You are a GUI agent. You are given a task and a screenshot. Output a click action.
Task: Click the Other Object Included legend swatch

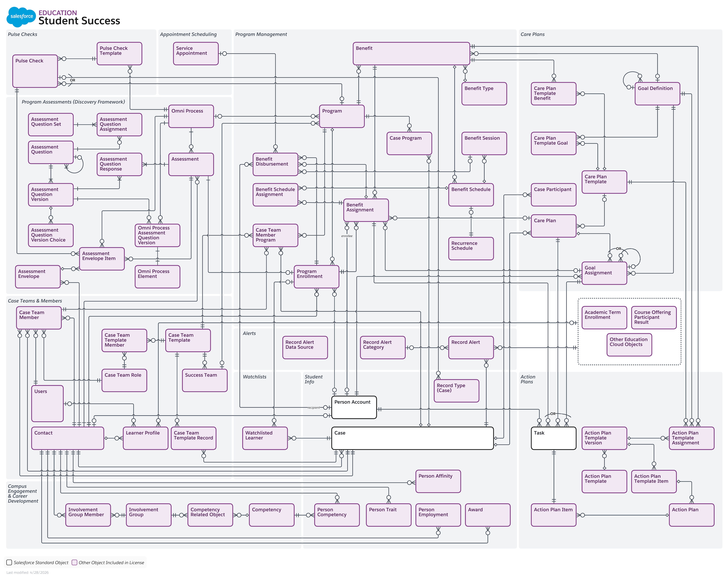(74, 562)
